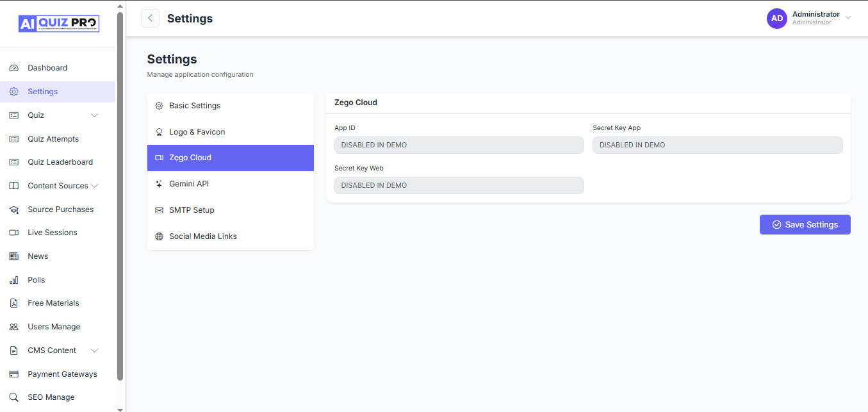868x412 pixels.
Task: Expand the Content Sources chevron
Action: point(95,186)
